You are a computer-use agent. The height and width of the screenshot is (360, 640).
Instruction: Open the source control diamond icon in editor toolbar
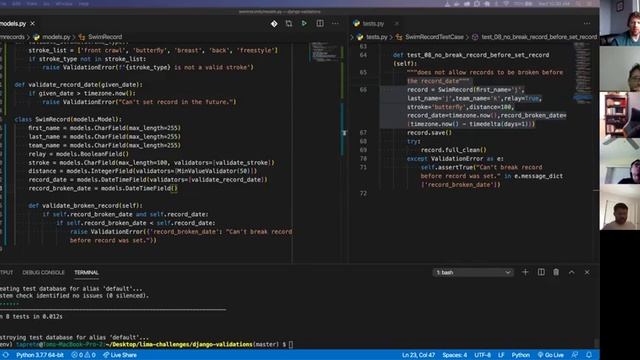point(274,24)
